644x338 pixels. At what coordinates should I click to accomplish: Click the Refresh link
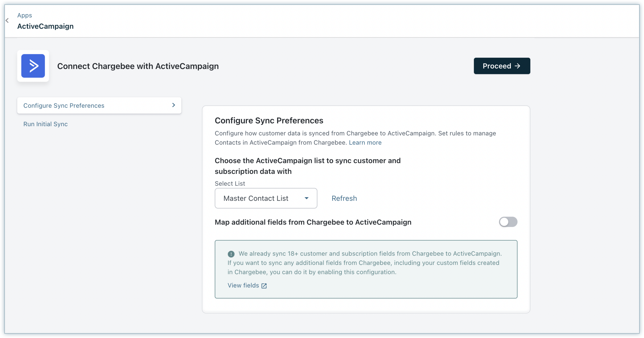[x=344, y=198]
